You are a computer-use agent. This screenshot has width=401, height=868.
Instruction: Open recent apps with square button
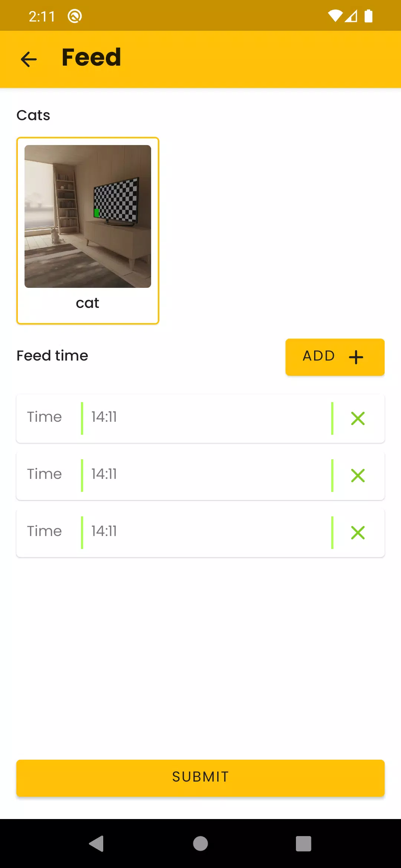click(303, 844)
